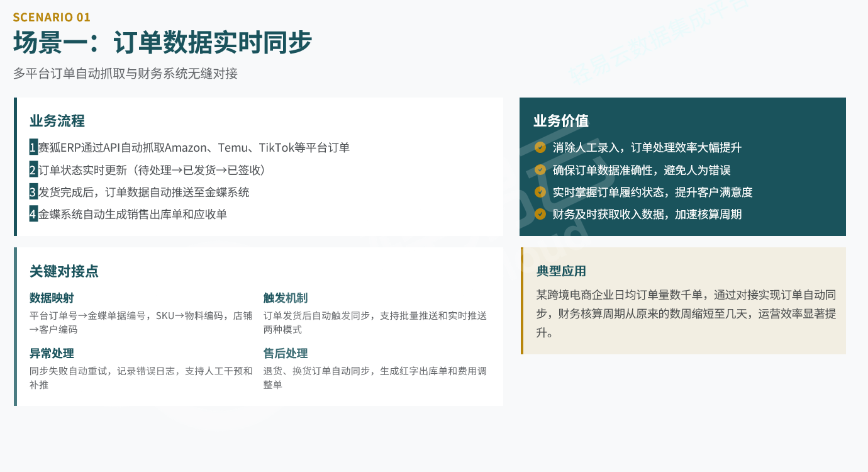
Task: Click check icon beside 确保订单数据准确性
Action: point(540,170)
